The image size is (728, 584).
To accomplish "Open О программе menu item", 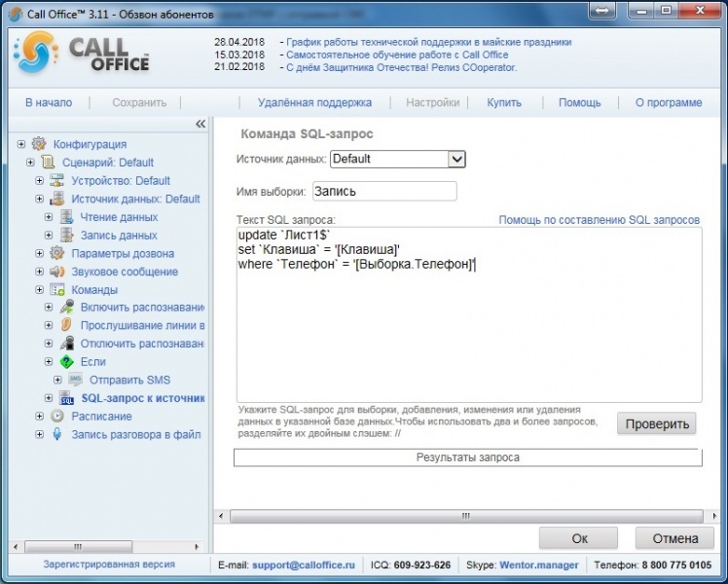I will click(669, 102).
